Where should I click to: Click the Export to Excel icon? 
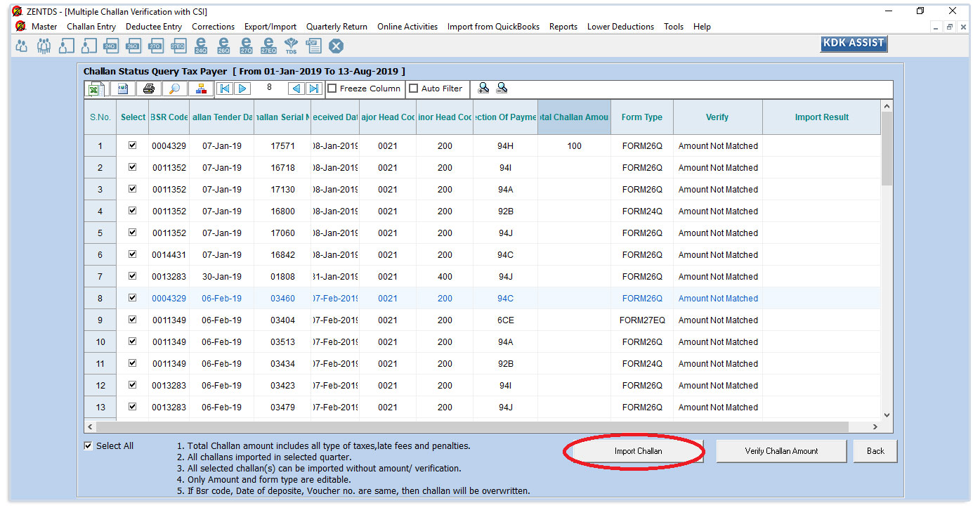[95, 89]
